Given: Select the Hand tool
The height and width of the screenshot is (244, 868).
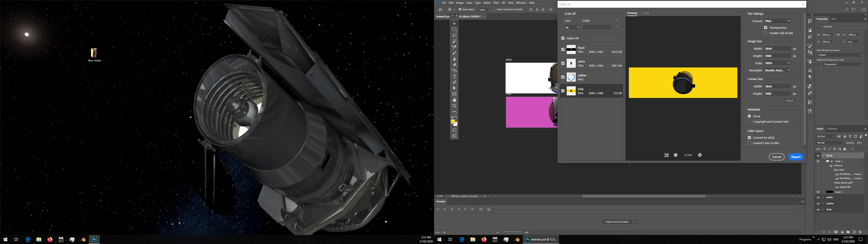Looking at the screenshot, I should click(454, 100).
